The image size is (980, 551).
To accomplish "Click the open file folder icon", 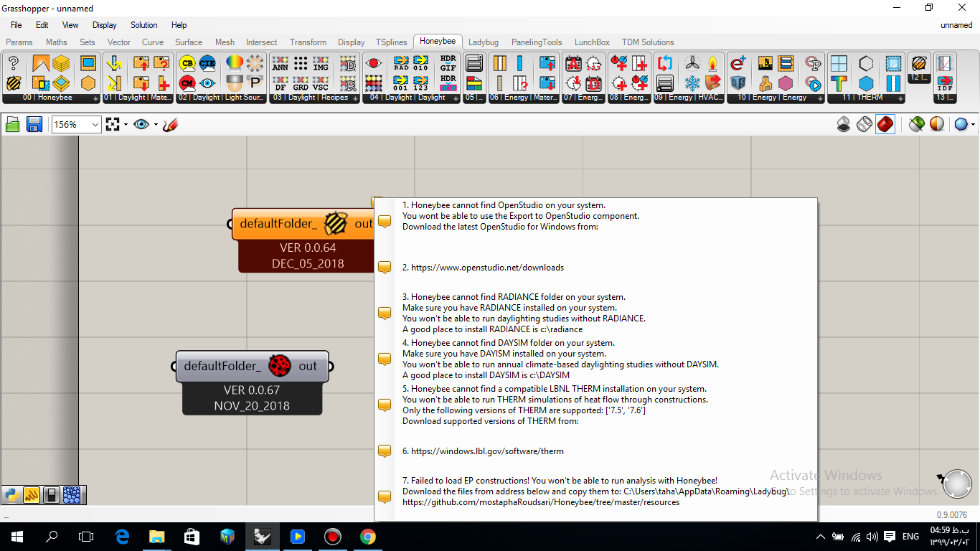I will tap(13, 125).
